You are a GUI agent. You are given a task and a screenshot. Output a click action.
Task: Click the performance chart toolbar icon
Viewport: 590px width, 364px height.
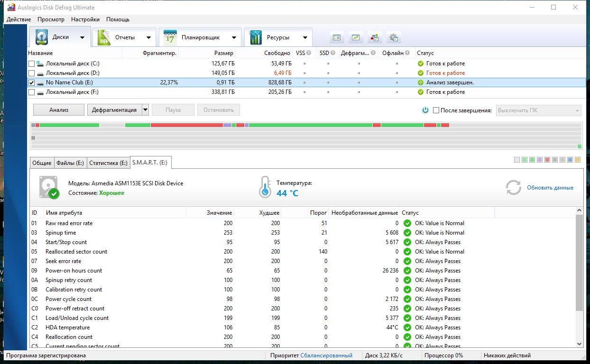coord(356,37)
